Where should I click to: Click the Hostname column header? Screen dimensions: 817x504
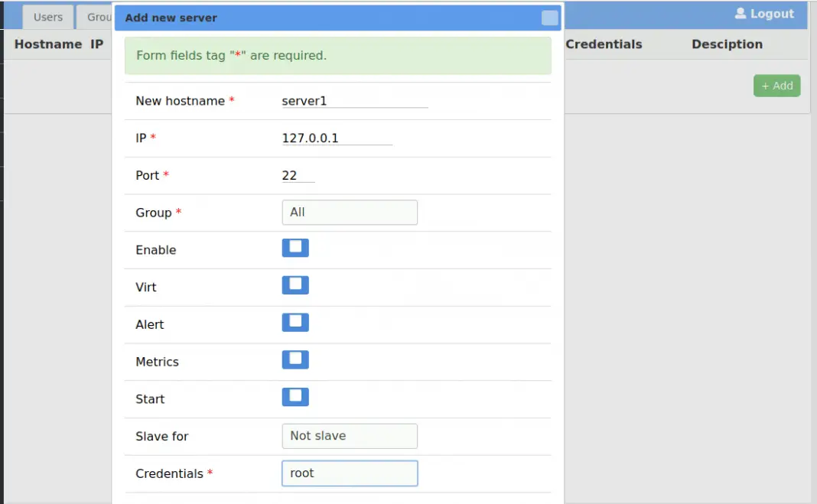[47, 44]
